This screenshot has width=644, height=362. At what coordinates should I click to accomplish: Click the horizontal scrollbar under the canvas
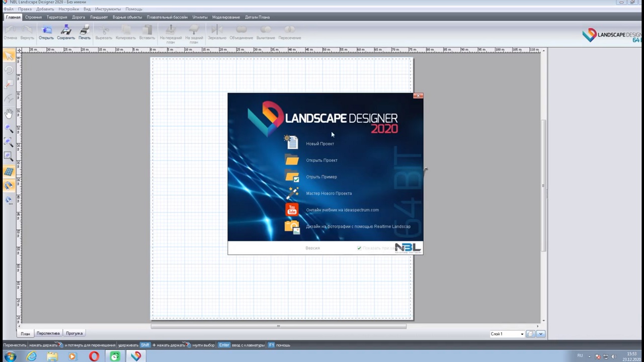(x=278, y=326)
